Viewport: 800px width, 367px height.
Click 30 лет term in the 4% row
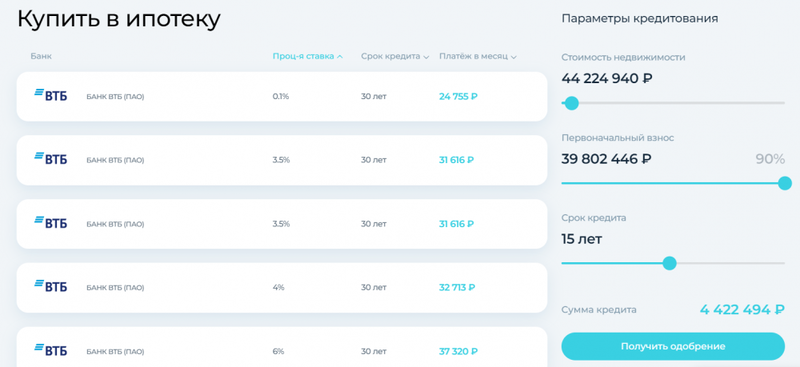pyautogui.click(x=373, y=287)
